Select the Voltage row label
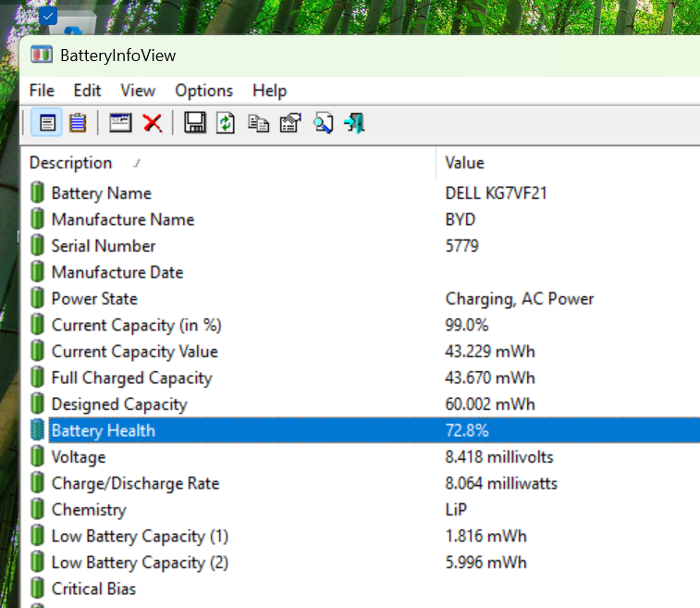Image resolution: width=700 pixels, height=608 pixels. [79, 457]
